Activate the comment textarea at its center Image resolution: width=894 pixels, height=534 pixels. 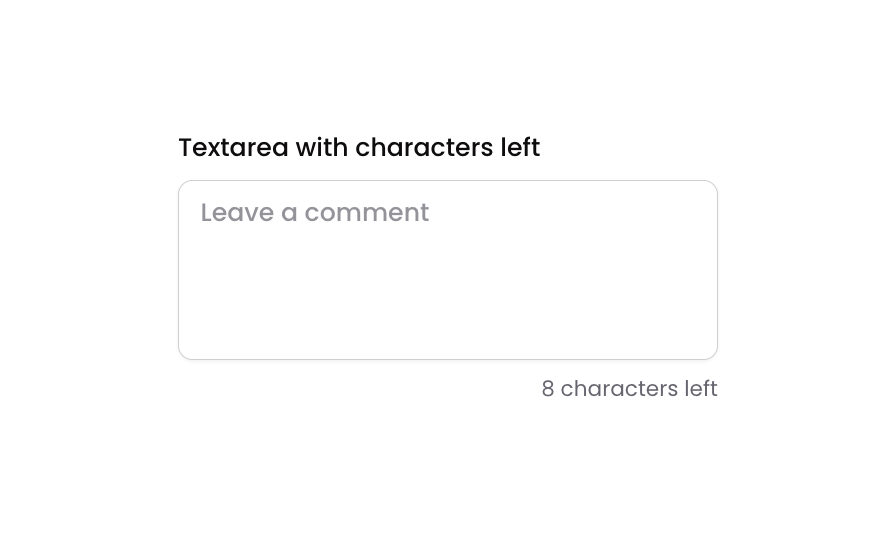point(447,270)
